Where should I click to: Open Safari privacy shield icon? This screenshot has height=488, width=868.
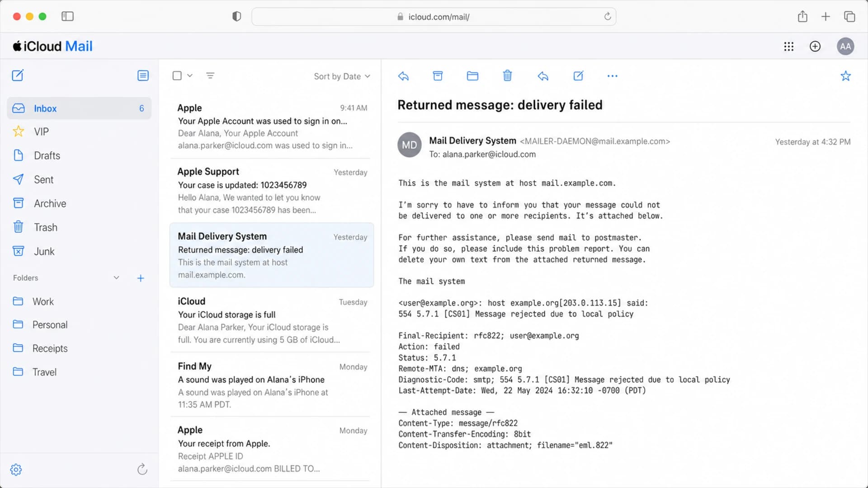(x=236, y=17)
